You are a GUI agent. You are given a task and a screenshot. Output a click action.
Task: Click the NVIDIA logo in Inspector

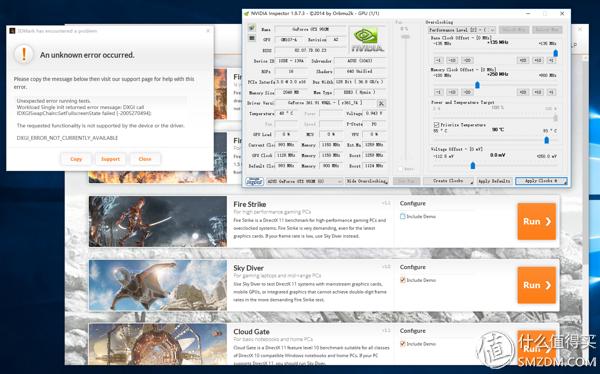pyautogui.click(x=368, y=39)
